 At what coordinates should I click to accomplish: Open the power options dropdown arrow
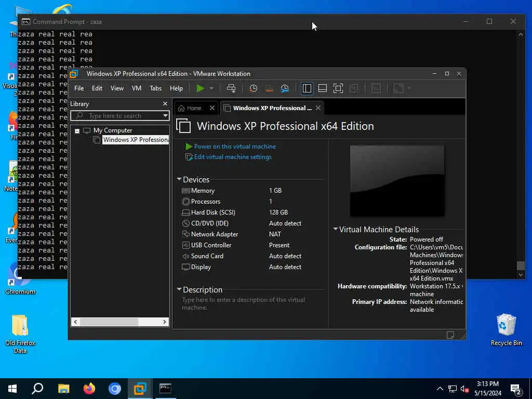pyautogui.click(x=211, y=88)
